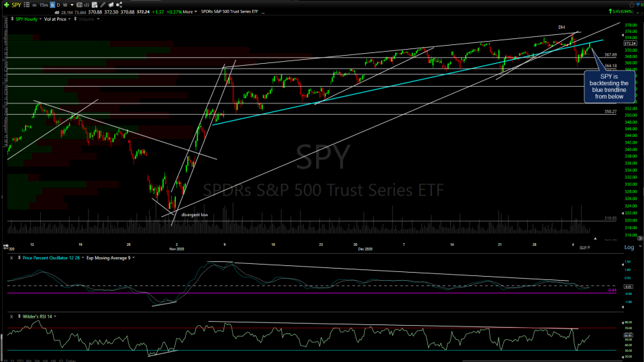Click the star favorite icon at top right
The image size is (644, 362).
click(x=632, y=5)
